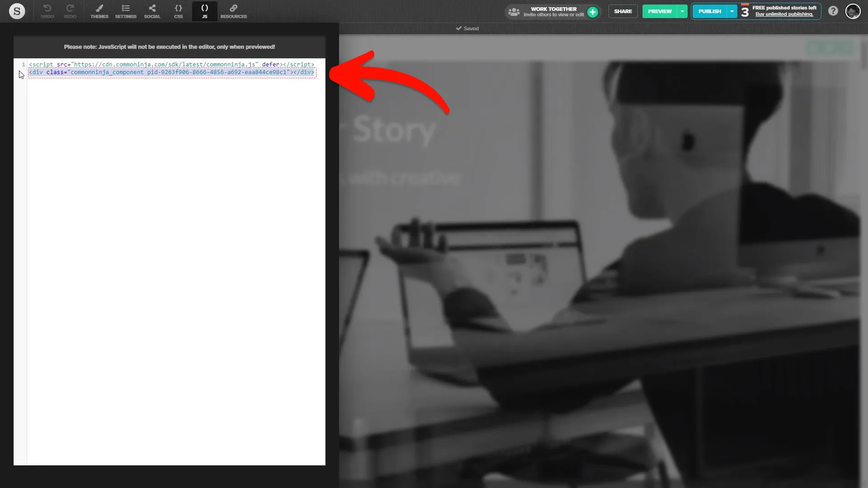The height and width of the screenshot is (488, 868).
Task: Click the SHARE button
Action: [x=623, y=11]
